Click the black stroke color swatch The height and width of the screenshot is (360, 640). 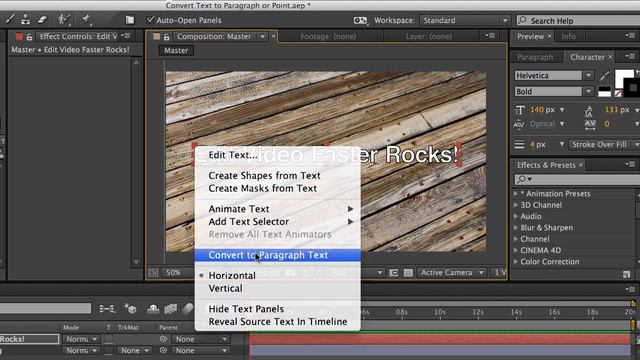(633, 87)
